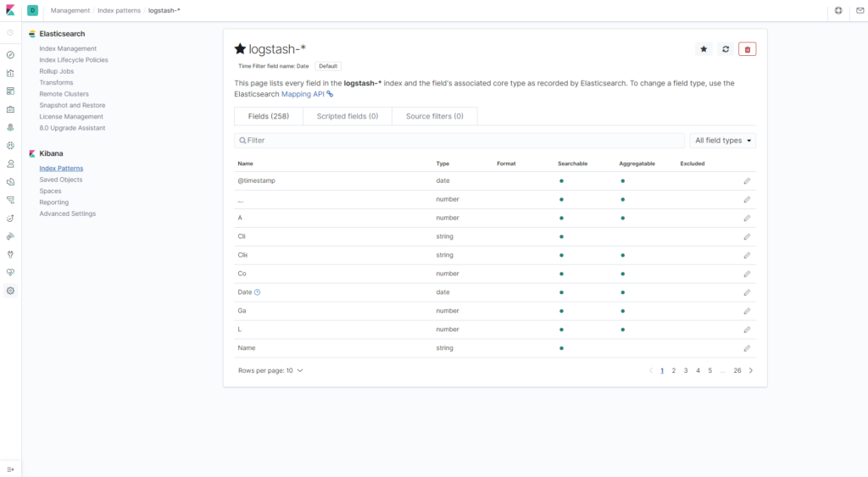Screen dimensions: 868x477
Task: Open Machine Learning icon in the sidebar
Action: click(10, 146)
